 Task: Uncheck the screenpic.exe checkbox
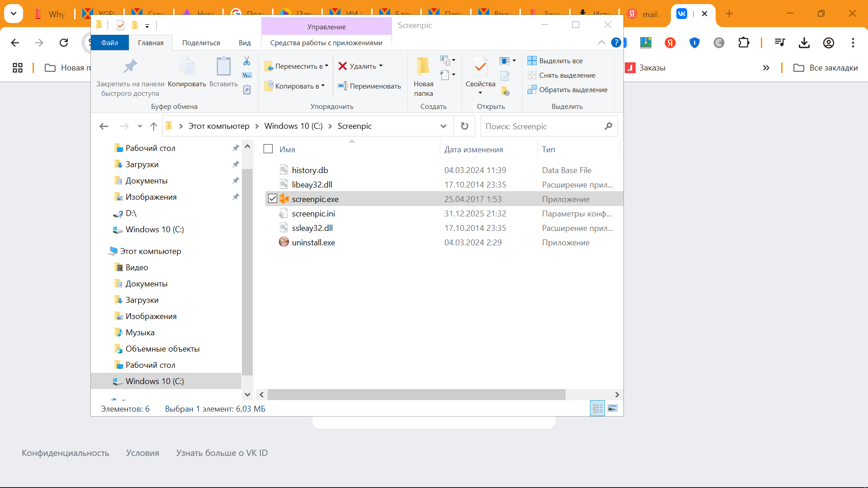272,199
